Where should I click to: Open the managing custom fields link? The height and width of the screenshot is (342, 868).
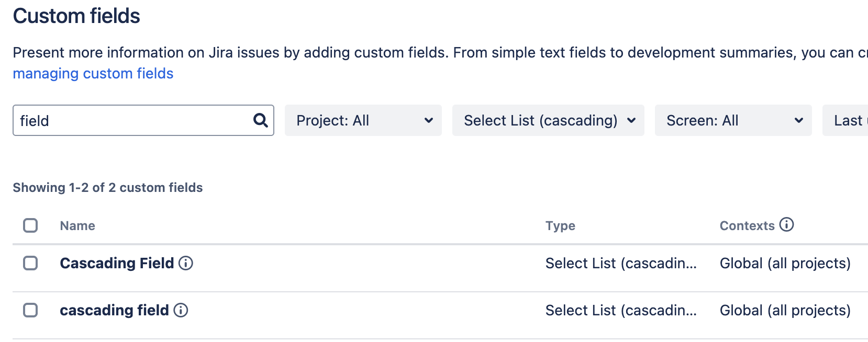(93, 73)
